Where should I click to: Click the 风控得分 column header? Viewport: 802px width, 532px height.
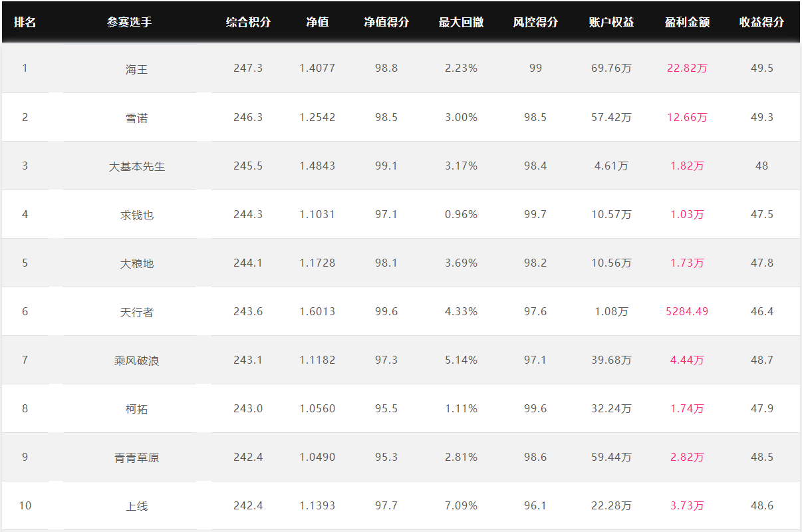[535, 22]
